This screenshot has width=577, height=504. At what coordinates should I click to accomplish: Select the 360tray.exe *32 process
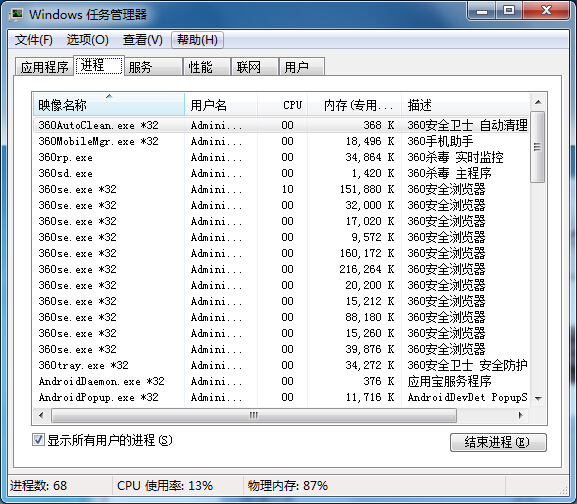(281, 365)
